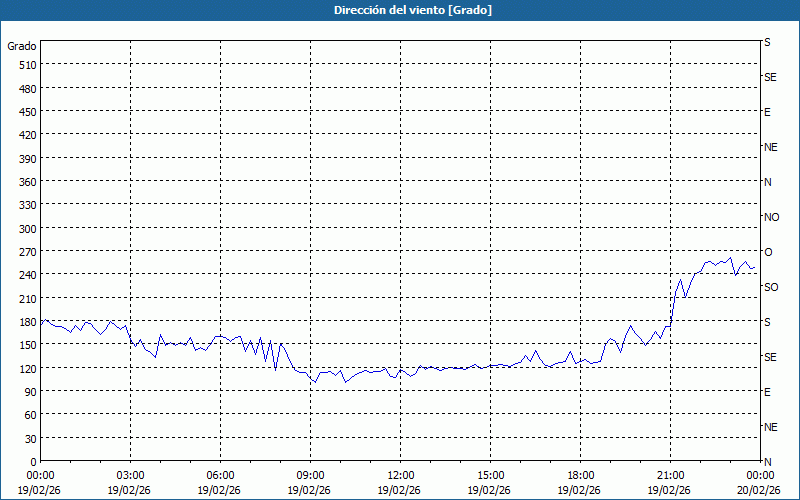Select the 450 degree axis label

click(26, 111)
